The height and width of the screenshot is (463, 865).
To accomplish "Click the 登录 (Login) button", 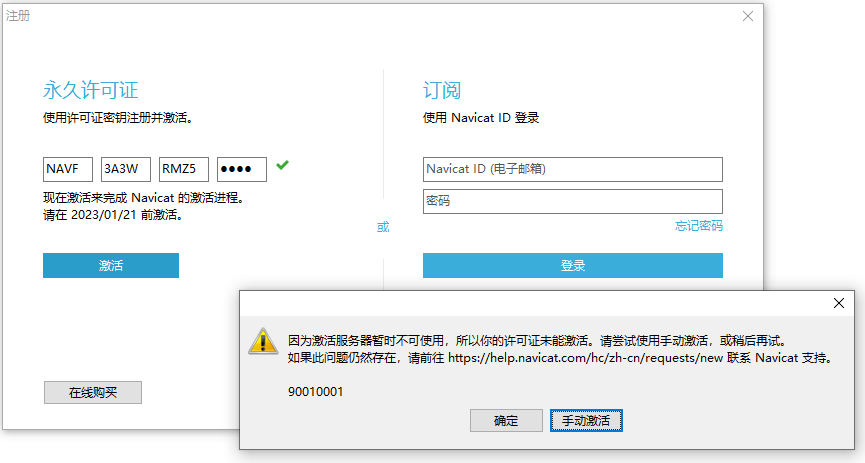I will click(x=573, y=265).
